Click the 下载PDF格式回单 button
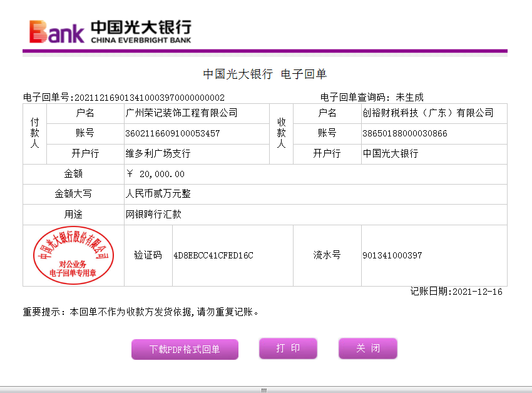This screenshot has width=532, height=393. pos(185,349)
